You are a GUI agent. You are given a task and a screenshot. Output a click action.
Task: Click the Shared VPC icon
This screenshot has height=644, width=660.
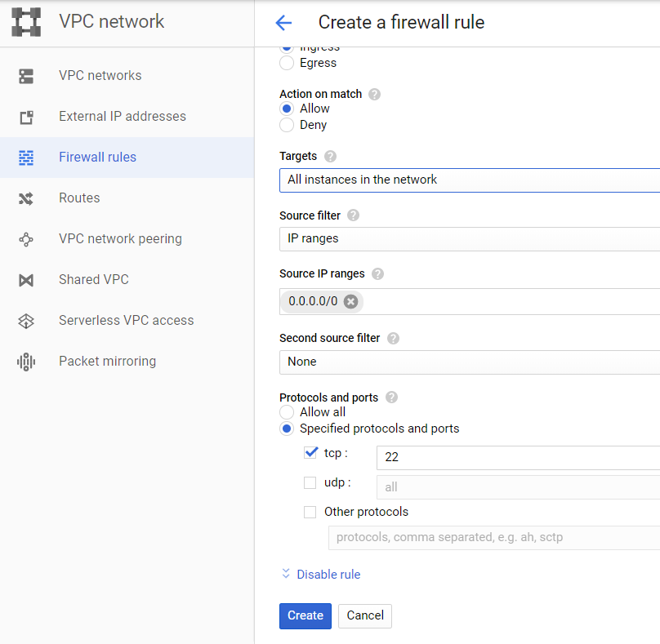point(26,280)
